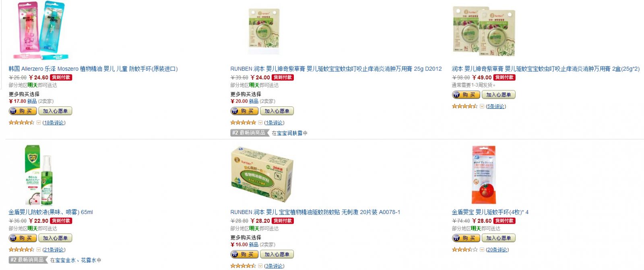Click 购买 for 金盾婴宝 驱蚊手环(4枚)*4
The width and height of the screenshot is (644, 270).
(x=466, y=238)
